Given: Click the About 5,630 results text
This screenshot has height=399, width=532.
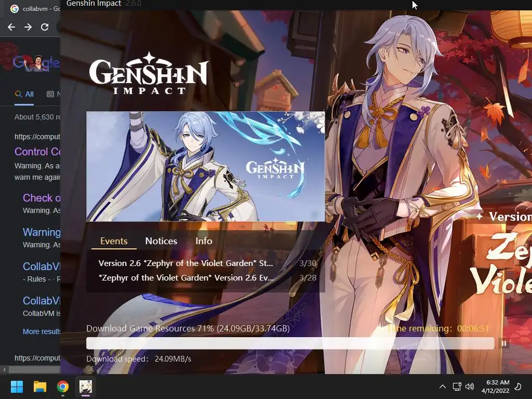Looking at the screenshot, I should tap(37, 117).
